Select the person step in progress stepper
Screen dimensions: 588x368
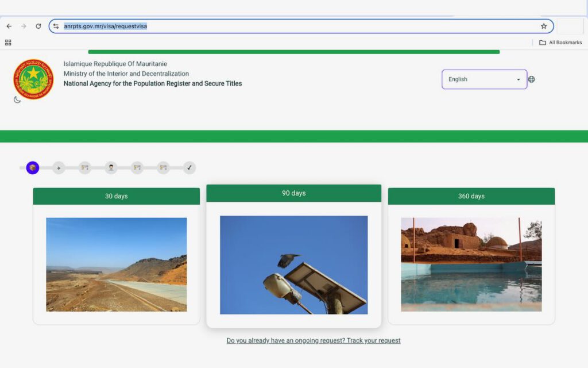(111, 168)
